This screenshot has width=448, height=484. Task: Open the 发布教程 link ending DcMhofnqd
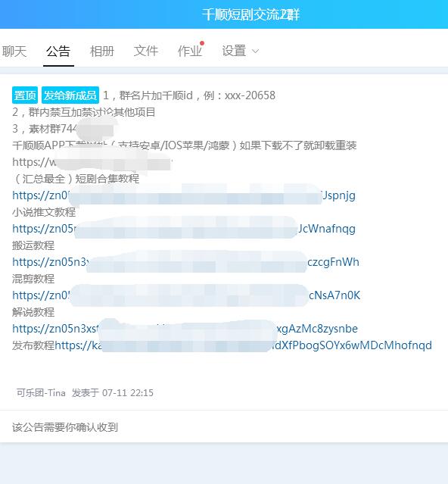[x=243, y=345]
